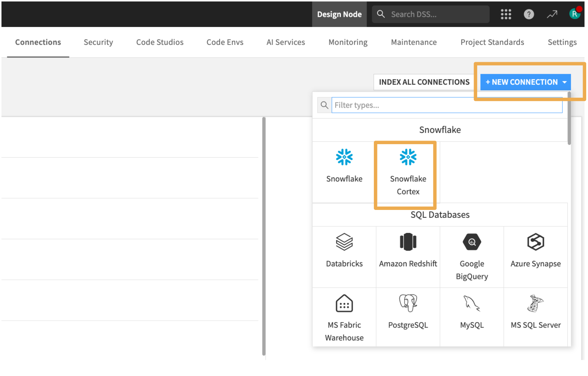This screenshot has width=588, height=376.
Task: Select the Snowflake Cortex connection icon
Action: click(x=408, y=157)
